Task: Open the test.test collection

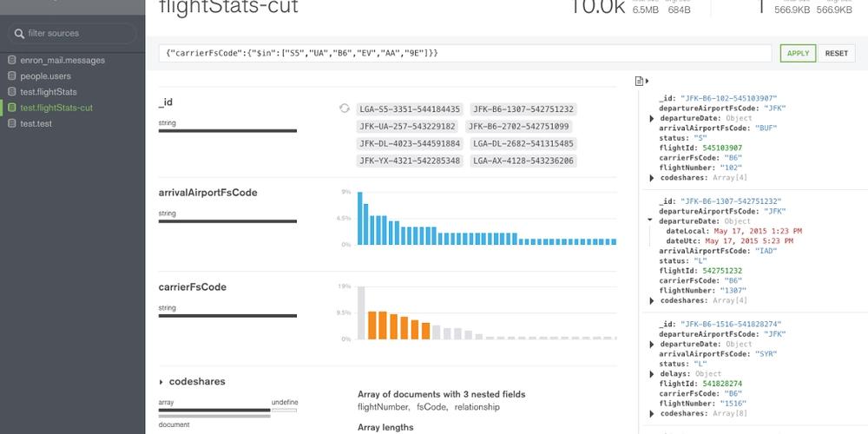Action: 36,123
